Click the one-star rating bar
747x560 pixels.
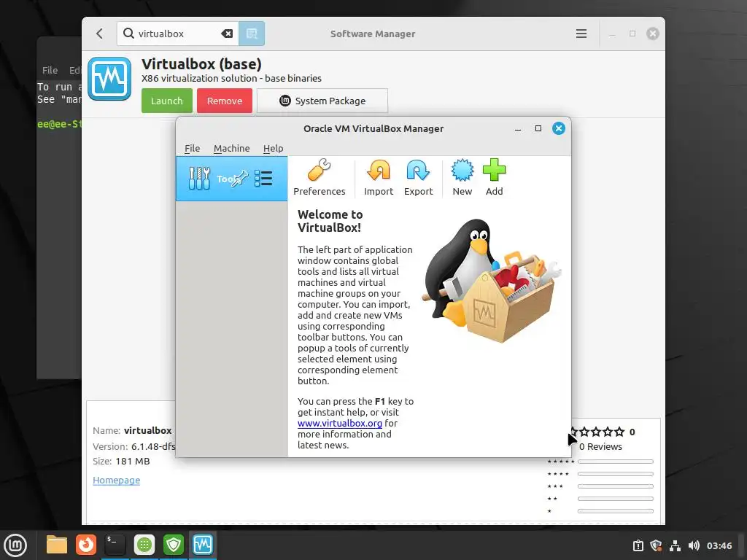coord(615,511)
